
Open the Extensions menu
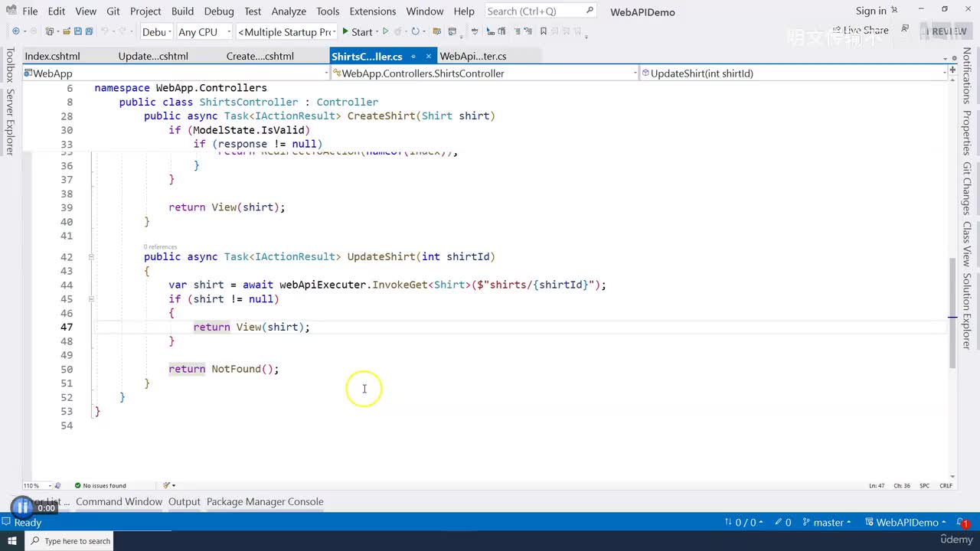click(x=373, y=11)
